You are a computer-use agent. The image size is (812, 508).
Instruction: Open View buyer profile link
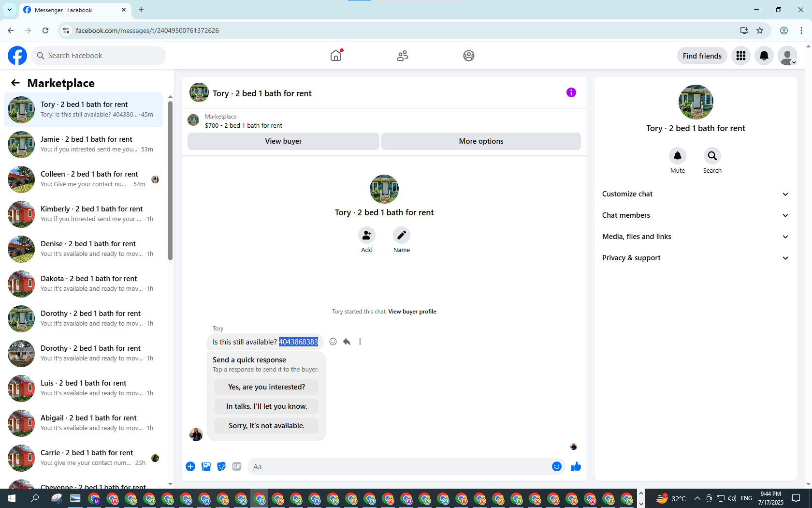pos(412,312)
